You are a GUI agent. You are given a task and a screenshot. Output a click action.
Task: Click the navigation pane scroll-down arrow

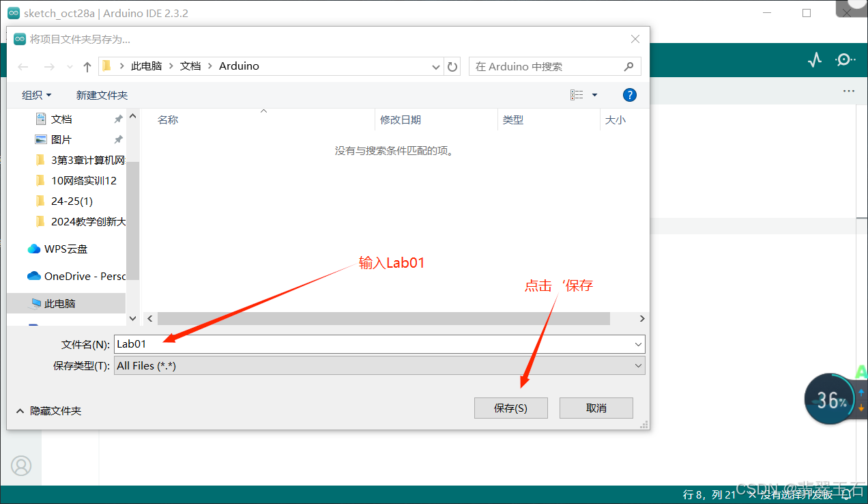pyautogui.click(x=133, y=318)
